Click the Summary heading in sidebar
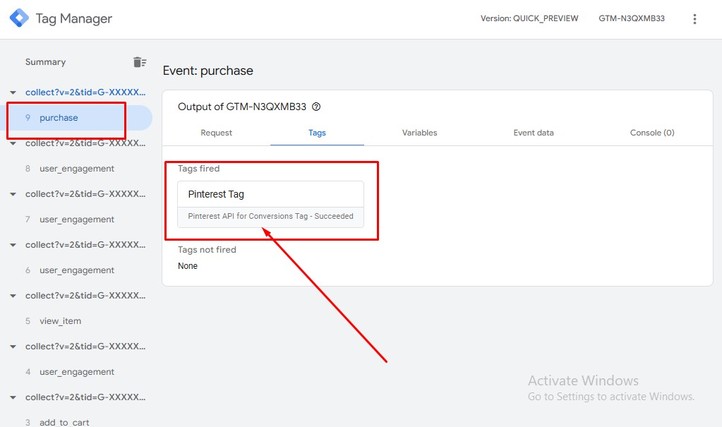The width and height of the screenshot is (722, 427). (45, 62)
